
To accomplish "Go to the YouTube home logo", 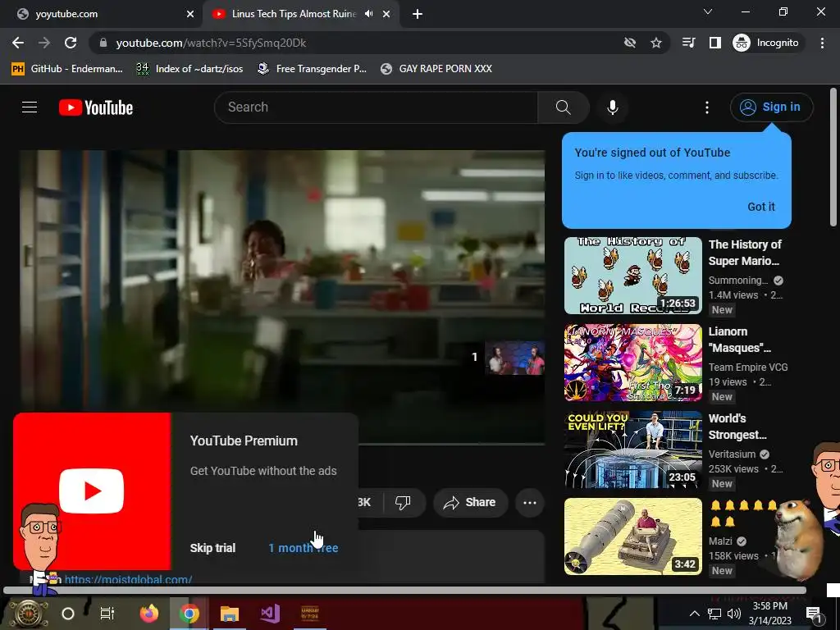I will tap(96, 107).
